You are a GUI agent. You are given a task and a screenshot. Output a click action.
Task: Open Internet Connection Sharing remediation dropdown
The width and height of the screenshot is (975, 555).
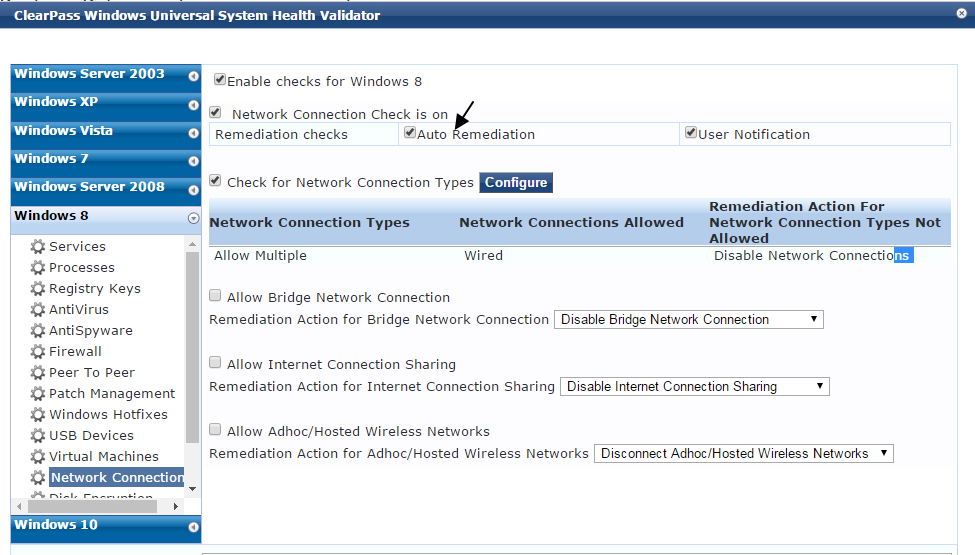tap(695, 387)
